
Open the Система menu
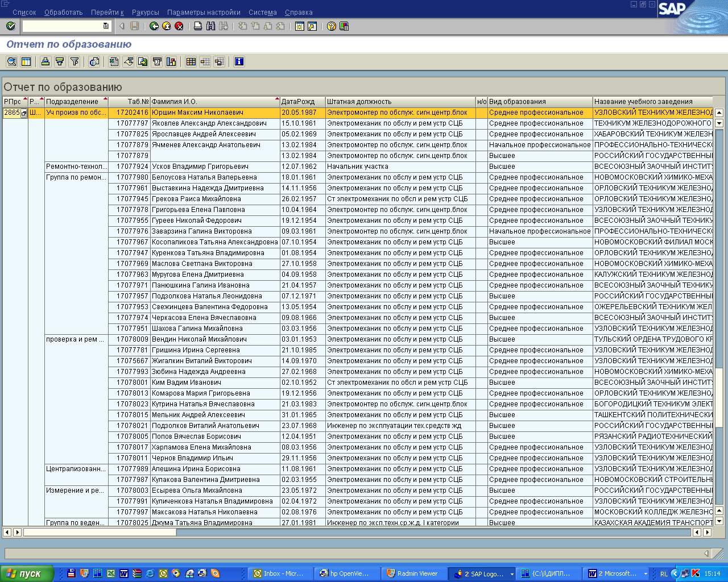tap(263, 13)
